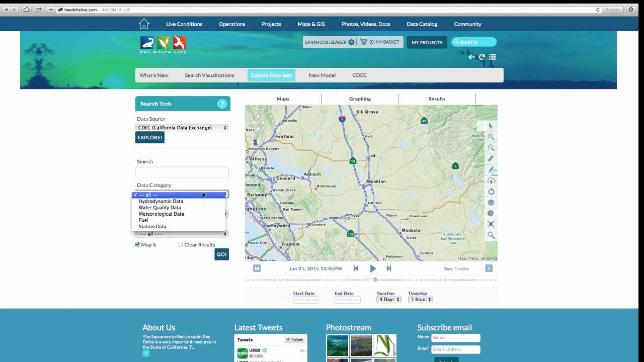
Task: Open the map layers stack icon
Action: (x=491, y=203)
